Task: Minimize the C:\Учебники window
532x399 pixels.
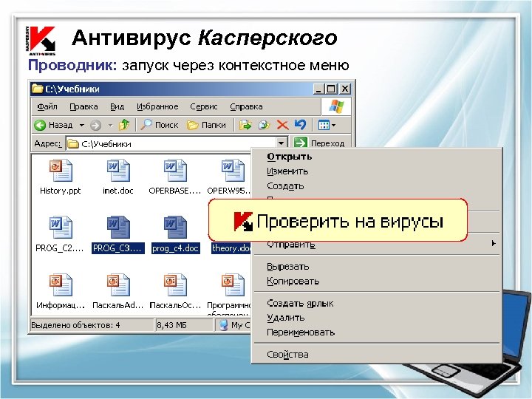Action: (318, 89)
